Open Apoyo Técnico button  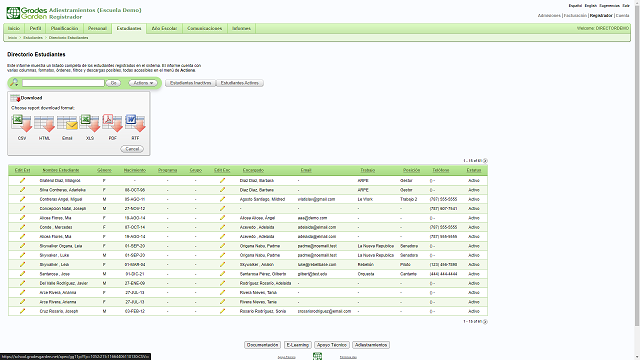click(x=331, y=345)
